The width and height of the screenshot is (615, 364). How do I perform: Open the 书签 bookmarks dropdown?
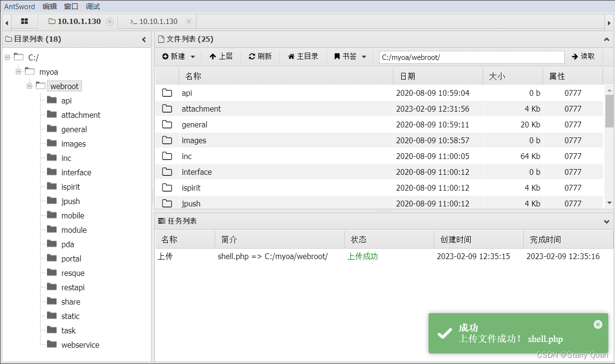350,57
